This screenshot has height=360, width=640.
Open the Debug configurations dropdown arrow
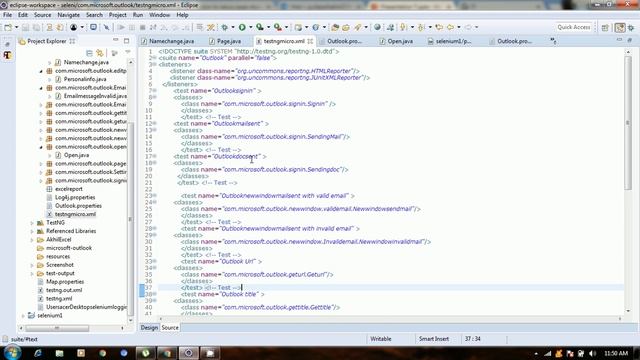click(x=233, y=27)
